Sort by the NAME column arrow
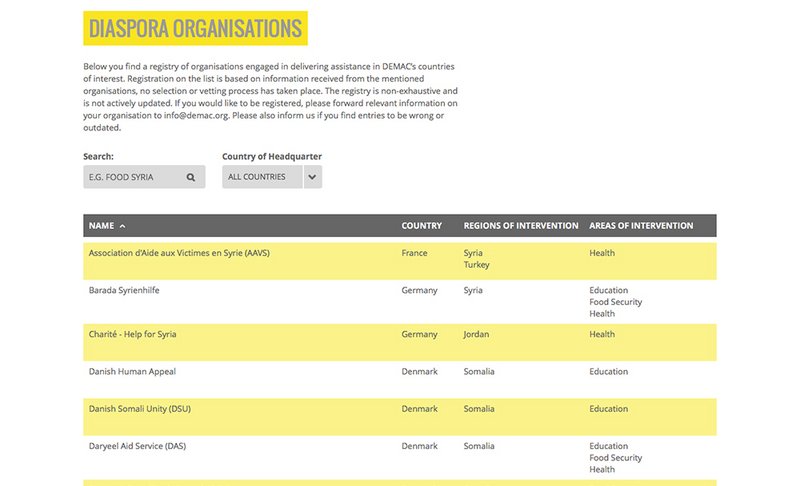 coord(122,226)
